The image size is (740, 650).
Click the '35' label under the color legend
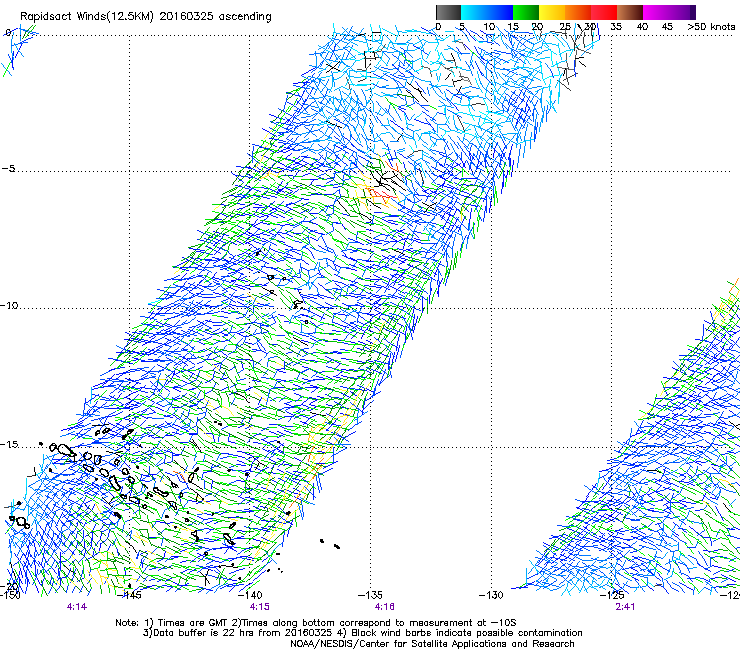[615, 26]
